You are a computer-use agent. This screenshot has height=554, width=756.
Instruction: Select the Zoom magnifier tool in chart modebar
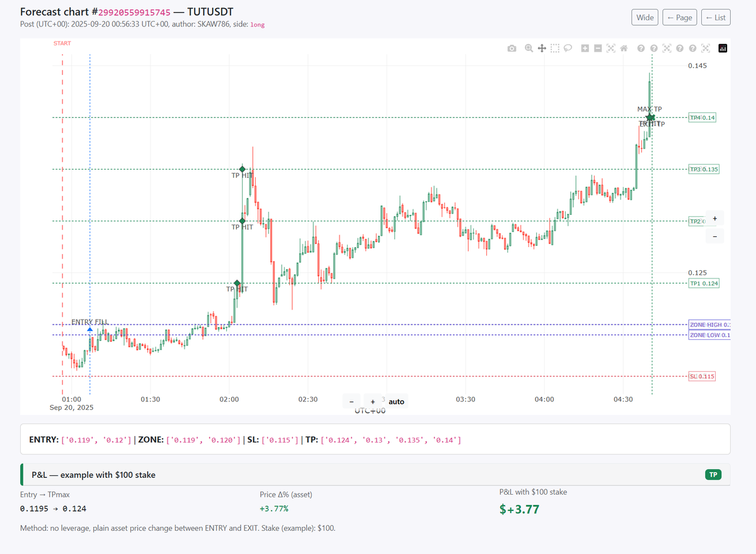(x=529, y=49)
